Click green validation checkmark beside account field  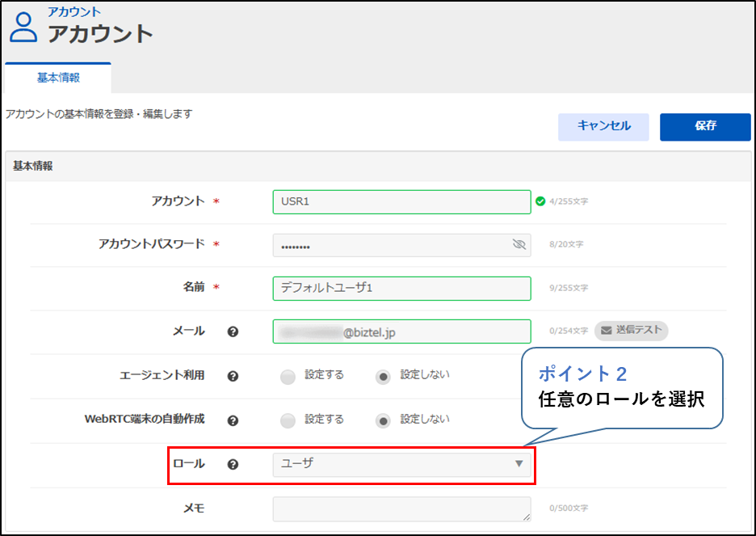540,200
